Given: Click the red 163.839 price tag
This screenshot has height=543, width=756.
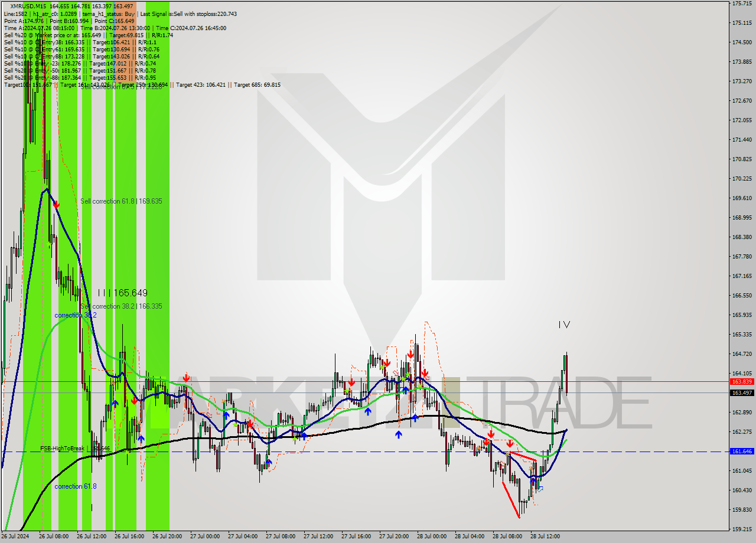Looking at the screenshot, I should (742, 382).
